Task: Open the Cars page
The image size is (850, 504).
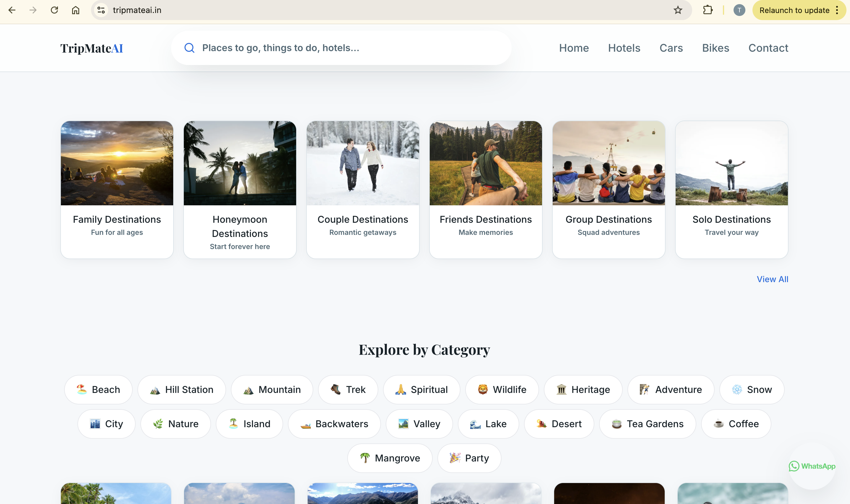Action: 671,48
